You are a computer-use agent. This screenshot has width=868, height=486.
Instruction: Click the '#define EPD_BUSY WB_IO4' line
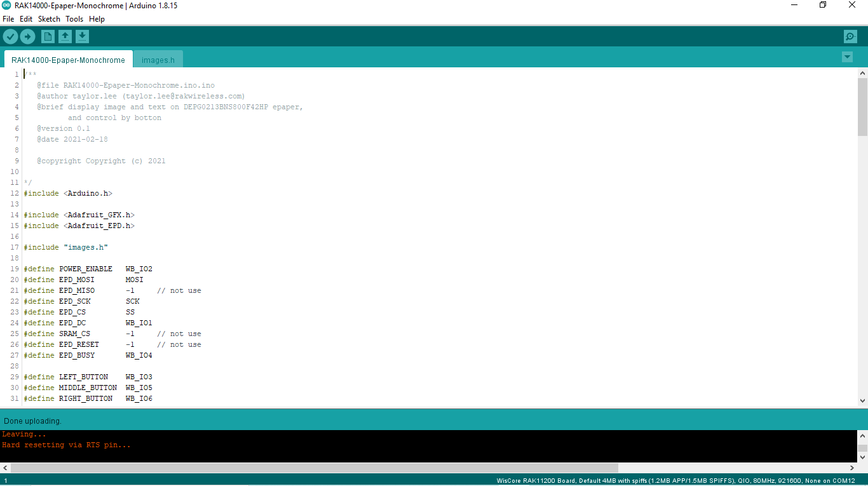pyautogui.click(x=88, y=355)
